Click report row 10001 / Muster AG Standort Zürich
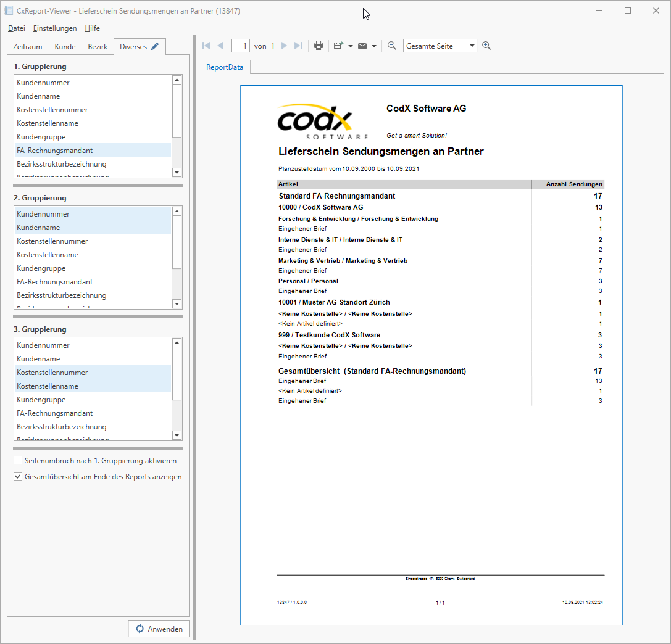This screenshot has height=644, width=671. 440,302
